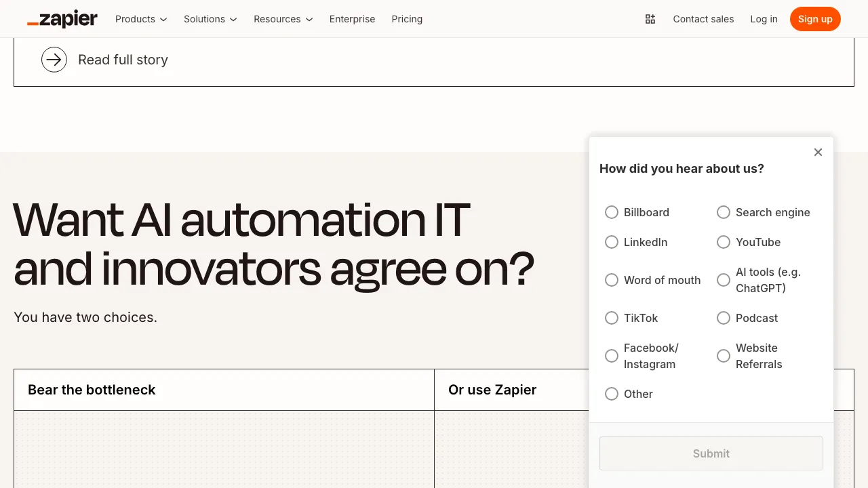
Task: Open Read full story
Action: 123,60
